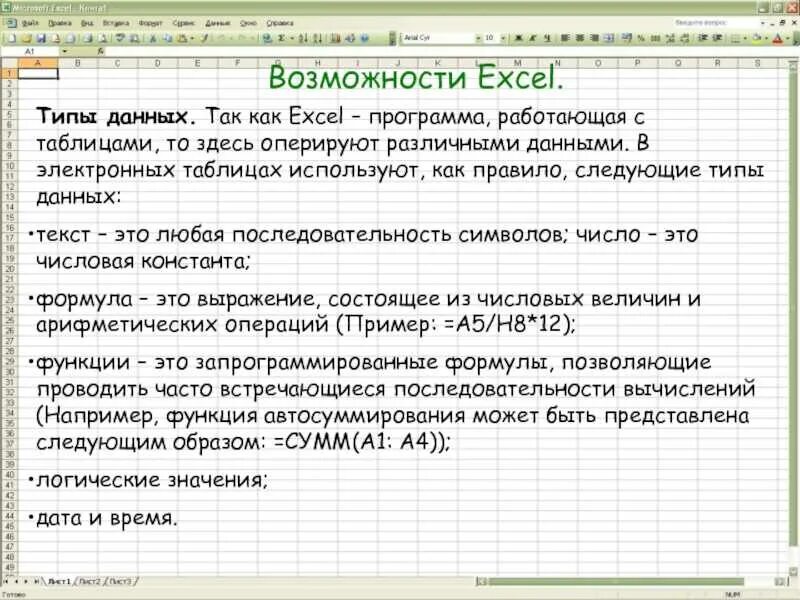Open the Paste options dropdown arrow
Image resolution: width=800 pixels, height=600 pixels.
point(192,39)
